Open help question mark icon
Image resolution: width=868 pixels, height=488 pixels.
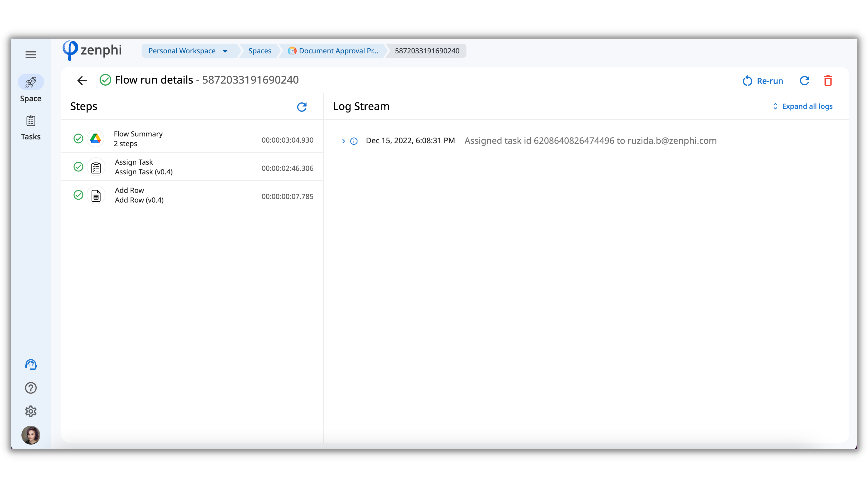[x=31, y=388]
